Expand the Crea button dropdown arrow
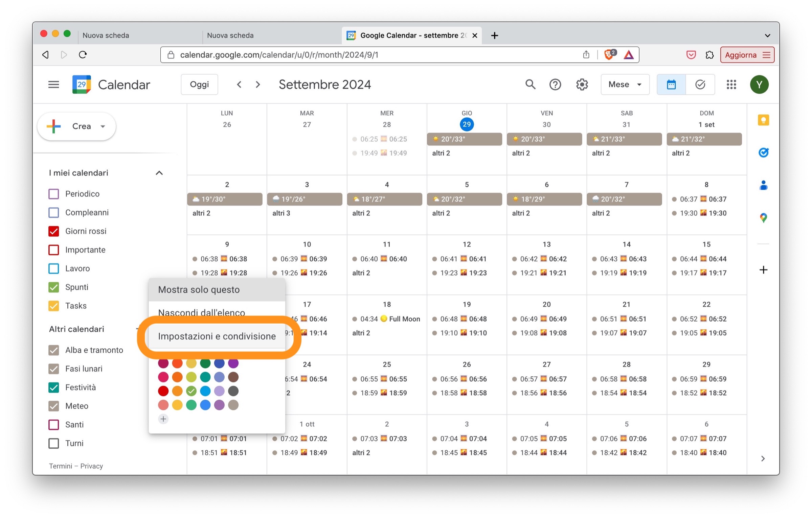812x518 pixels. (103, 126)
